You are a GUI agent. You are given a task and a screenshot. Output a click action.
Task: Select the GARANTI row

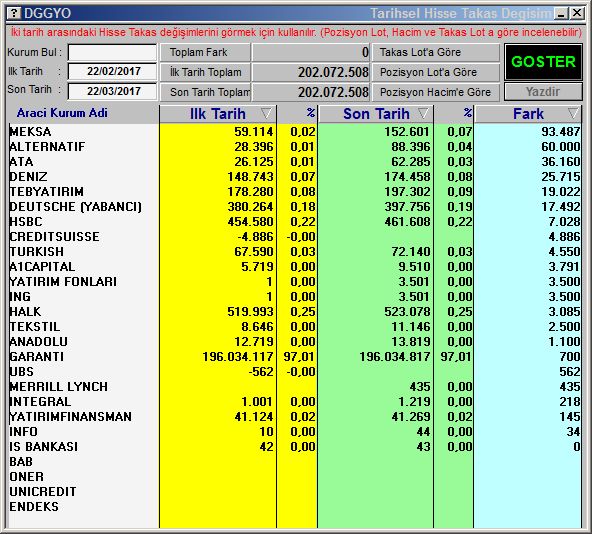tap(295, 357)
